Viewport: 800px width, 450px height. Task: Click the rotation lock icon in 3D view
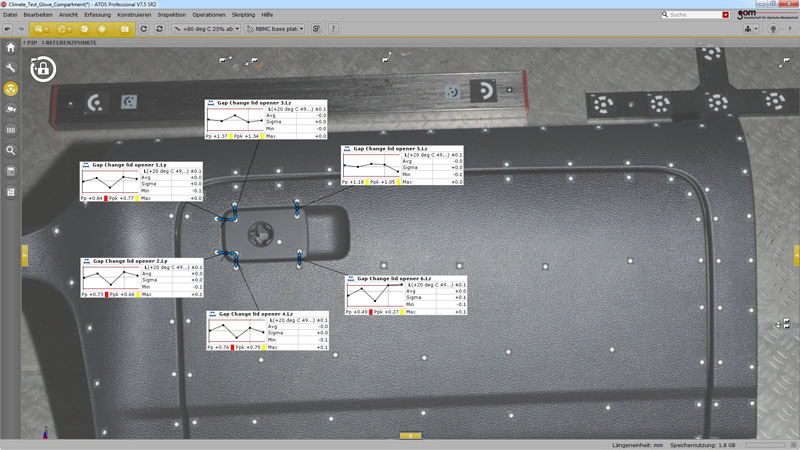coord(42,69)
